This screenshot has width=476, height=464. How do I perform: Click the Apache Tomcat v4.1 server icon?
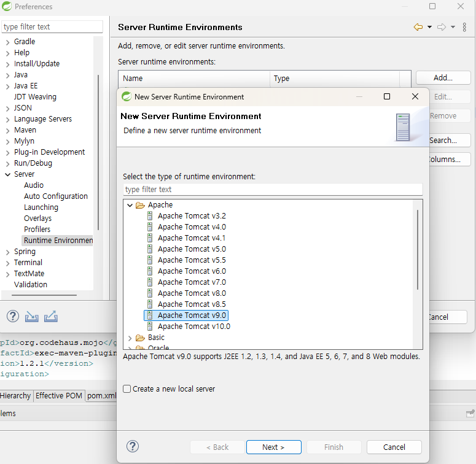click(x=150, y=238)
